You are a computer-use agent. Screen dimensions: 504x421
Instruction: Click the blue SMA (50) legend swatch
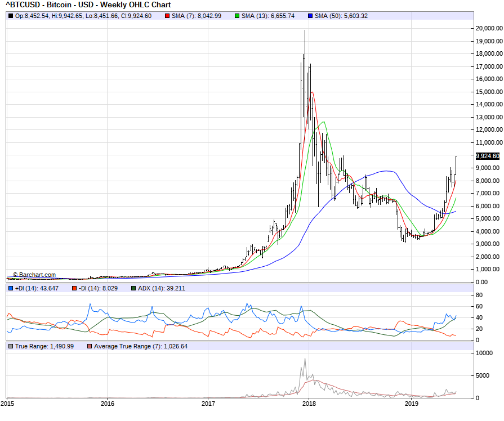pyautogui.click(x=310, y=16)
